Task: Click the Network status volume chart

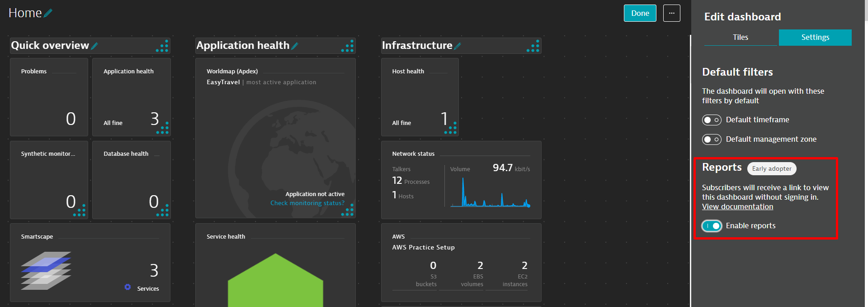Action: 490,193
